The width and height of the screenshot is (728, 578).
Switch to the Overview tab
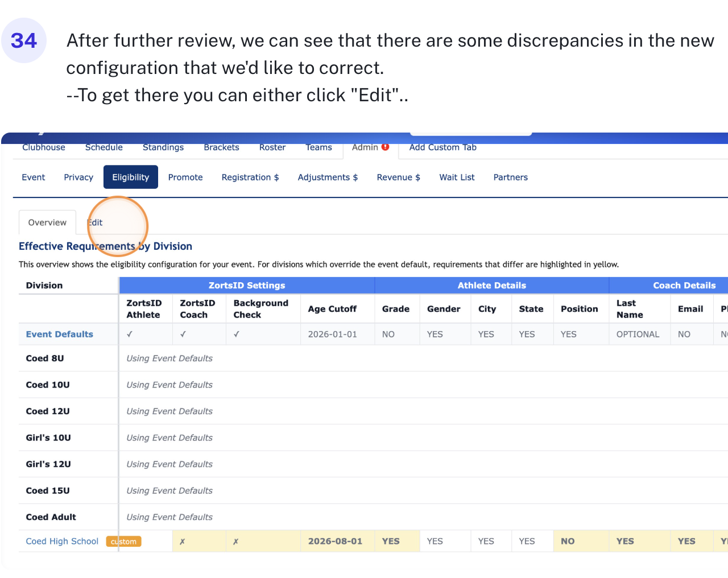coord(47,222)
